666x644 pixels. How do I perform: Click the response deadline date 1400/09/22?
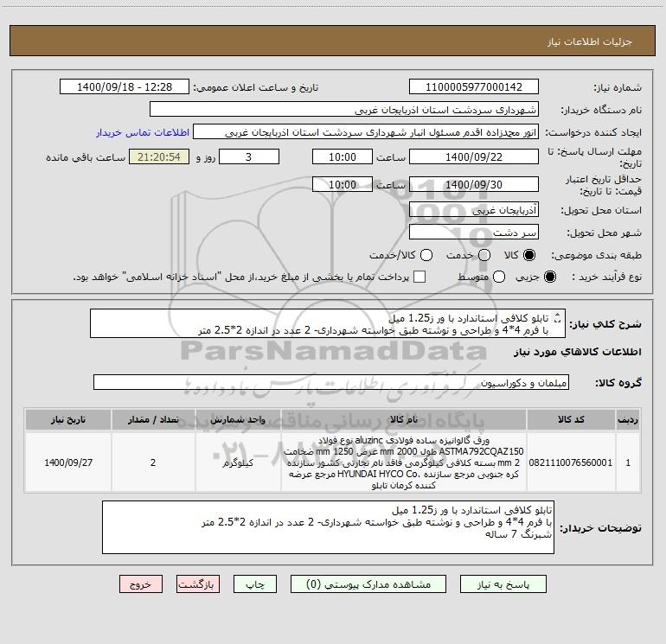(474, 156)
